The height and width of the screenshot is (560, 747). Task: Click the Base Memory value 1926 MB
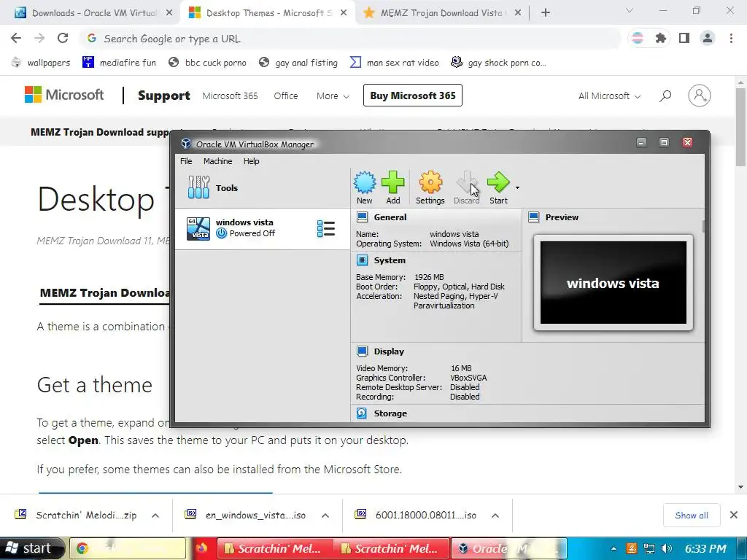429,277
